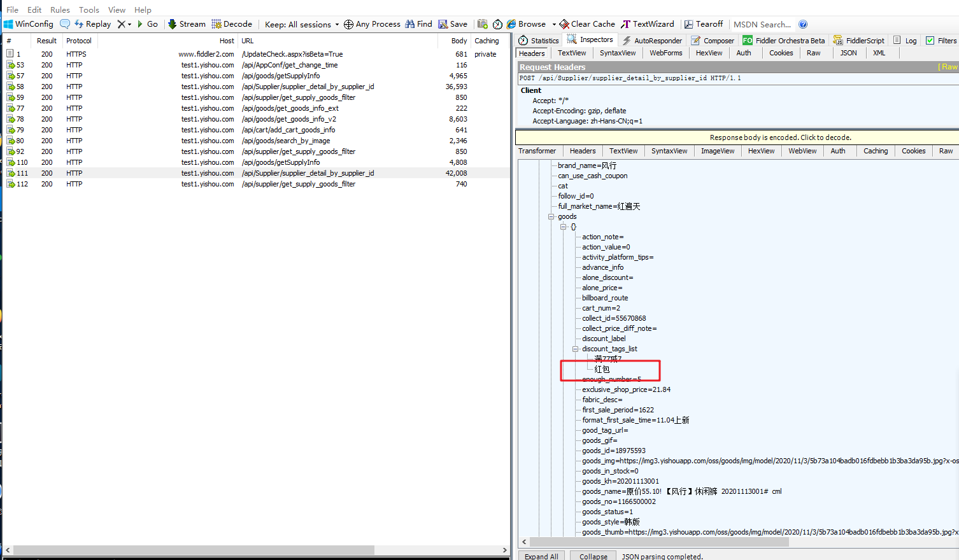Open response ImageView tab

718,151
